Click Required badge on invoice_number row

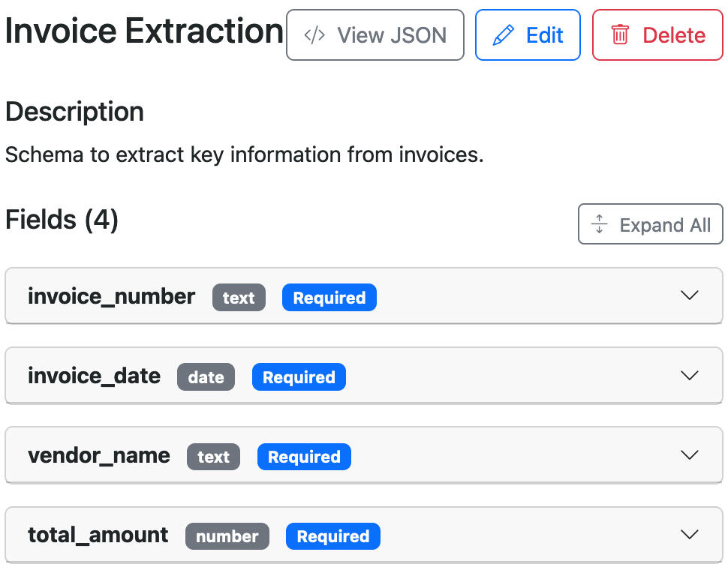pyautogui.click(x=329, y=298)
